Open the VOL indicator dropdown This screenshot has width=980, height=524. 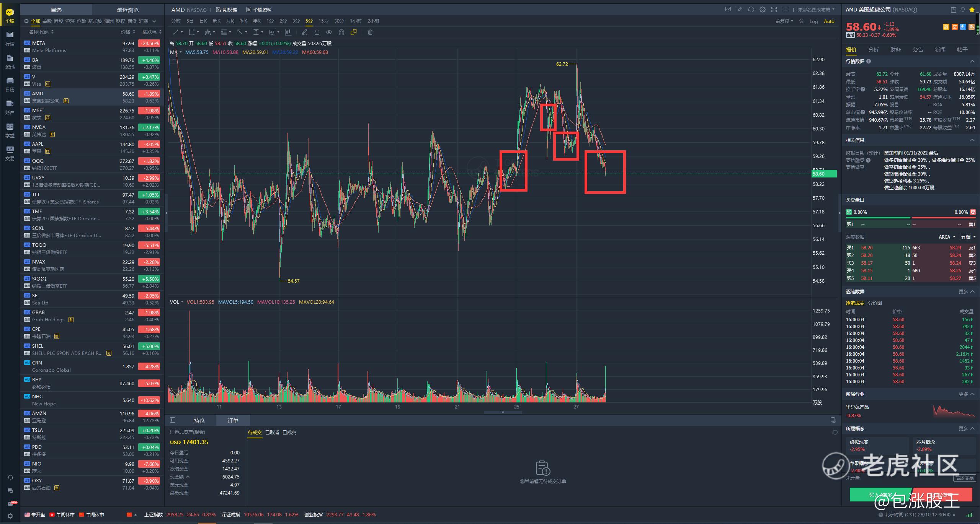coord(176,302)
